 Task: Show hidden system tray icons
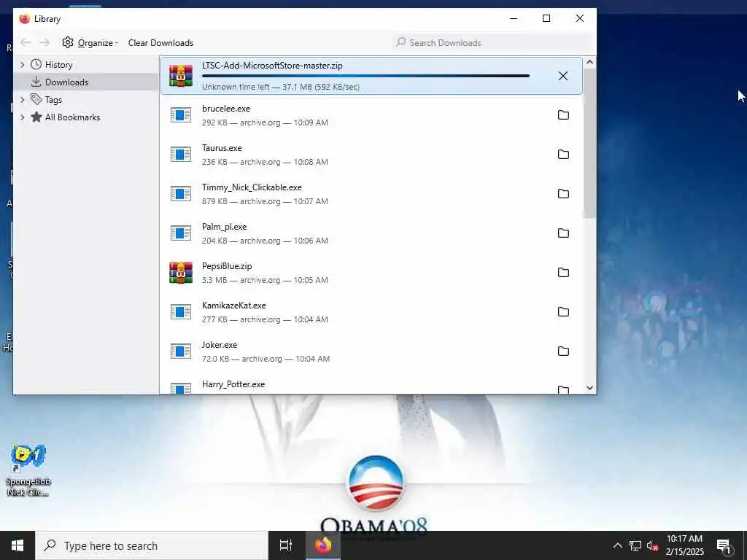[617, 545]
